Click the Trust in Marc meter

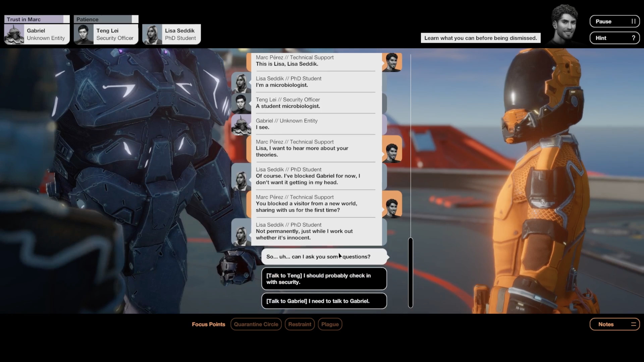point(37,19)
